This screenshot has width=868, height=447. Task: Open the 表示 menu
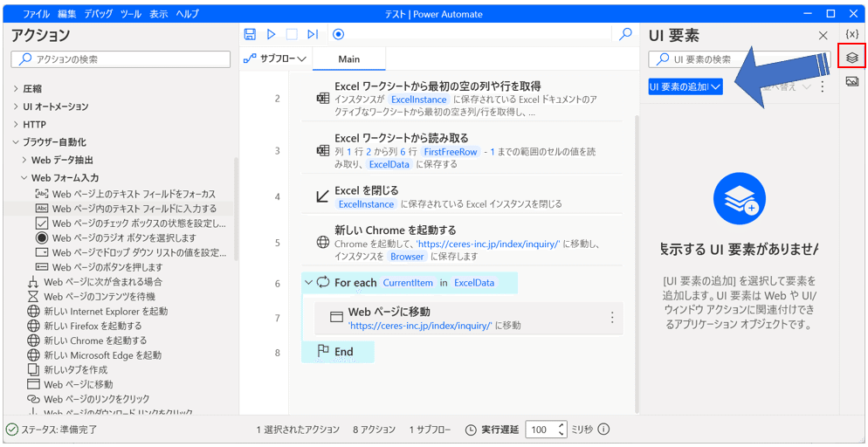pos(160,14)
